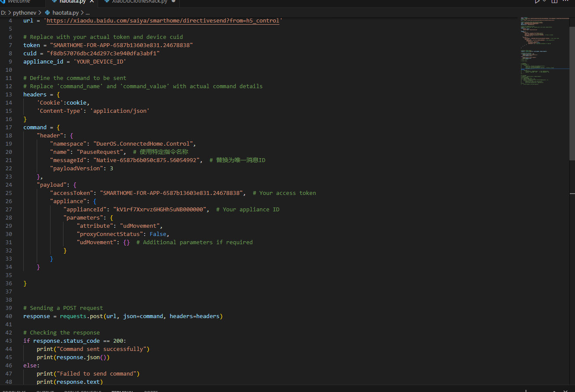
Task: Click 'application/json' string
Action: point(120,111)
